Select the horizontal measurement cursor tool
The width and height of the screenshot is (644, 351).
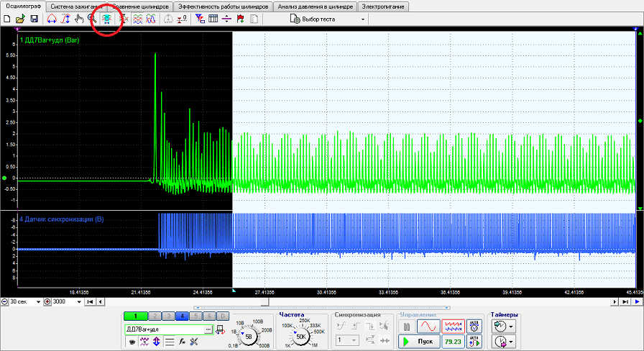point(52,19)
